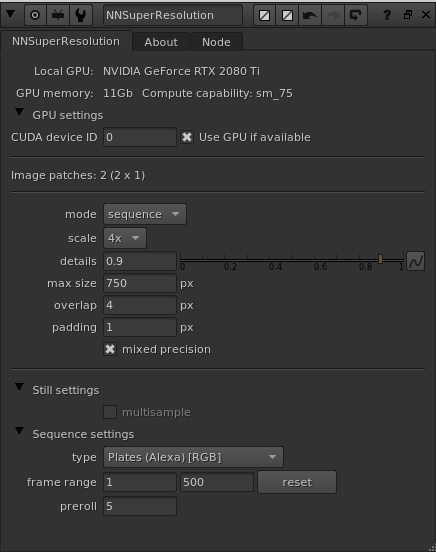436x552 pixels.
Task: Click the details slider handle
Action: pos(380,259)
